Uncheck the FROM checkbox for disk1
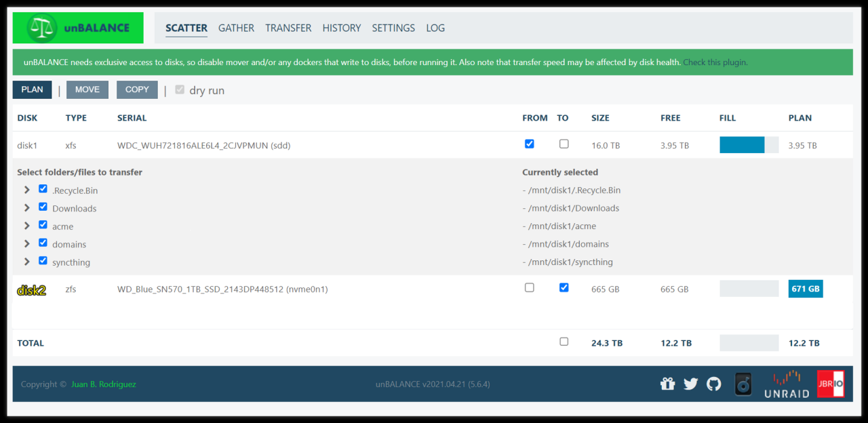 530,144
